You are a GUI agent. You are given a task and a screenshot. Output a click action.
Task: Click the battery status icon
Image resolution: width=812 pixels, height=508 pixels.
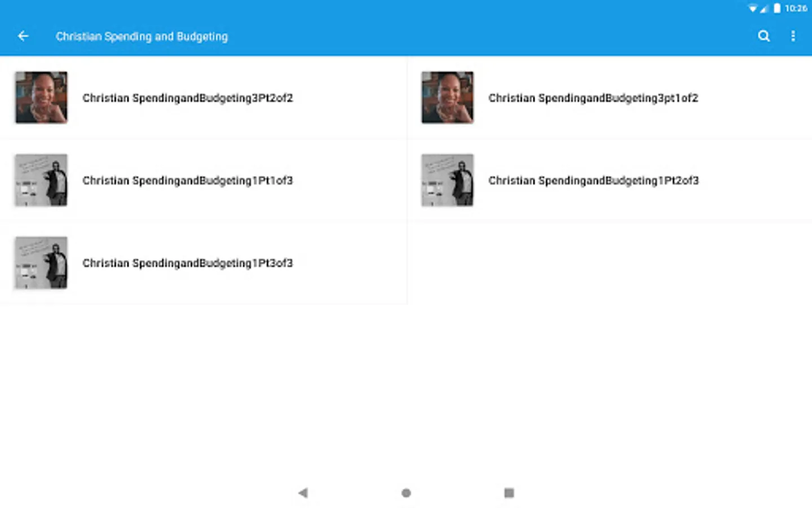[x=777, y=8]
